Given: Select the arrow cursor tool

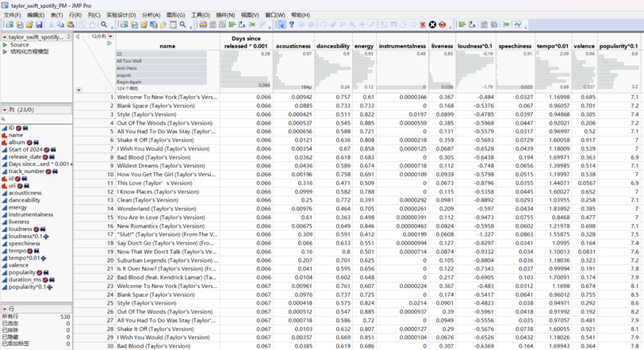Looking at the screenshot, I should pyautogui.click(x=280, y=25).
